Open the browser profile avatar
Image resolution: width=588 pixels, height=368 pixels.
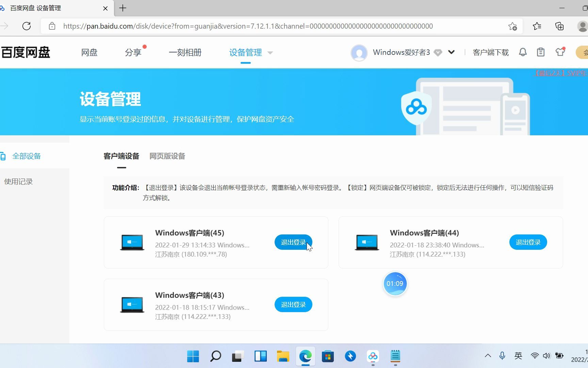tap(583, 26)
